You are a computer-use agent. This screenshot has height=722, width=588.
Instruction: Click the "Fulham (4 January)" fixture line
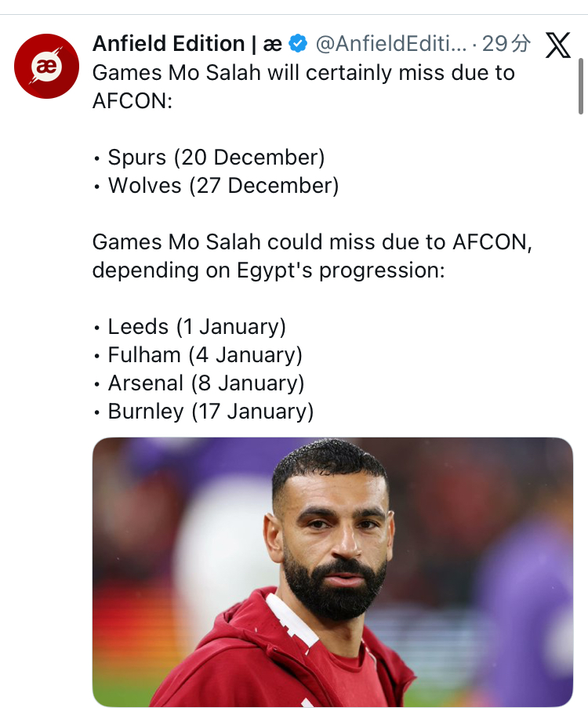(x=205, y=355)
